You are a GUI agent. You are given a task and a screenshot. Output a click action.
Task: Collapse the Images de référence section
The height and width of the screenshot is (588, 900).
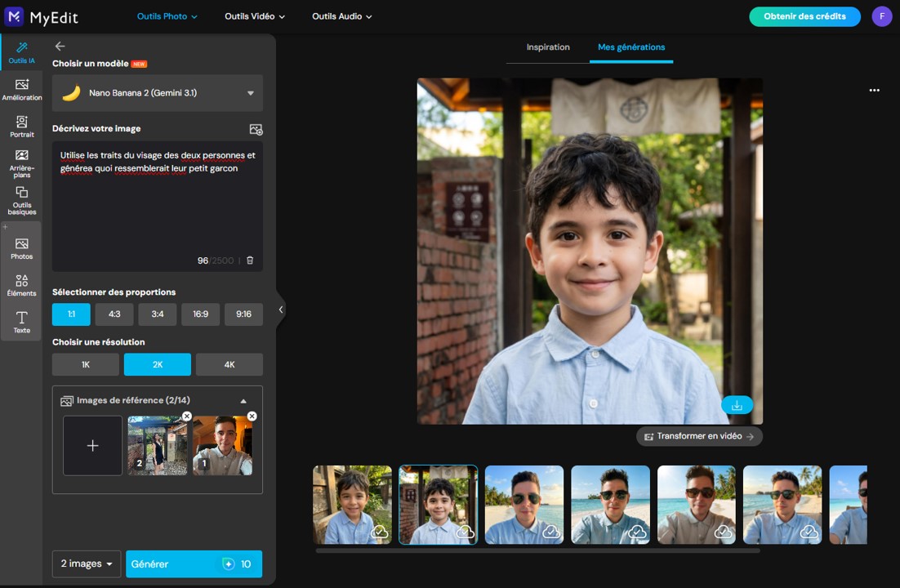243,401
